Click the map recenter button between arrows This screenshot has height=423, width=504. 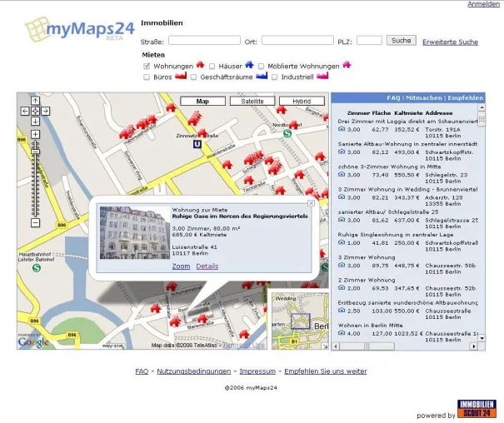coord(35,111)
